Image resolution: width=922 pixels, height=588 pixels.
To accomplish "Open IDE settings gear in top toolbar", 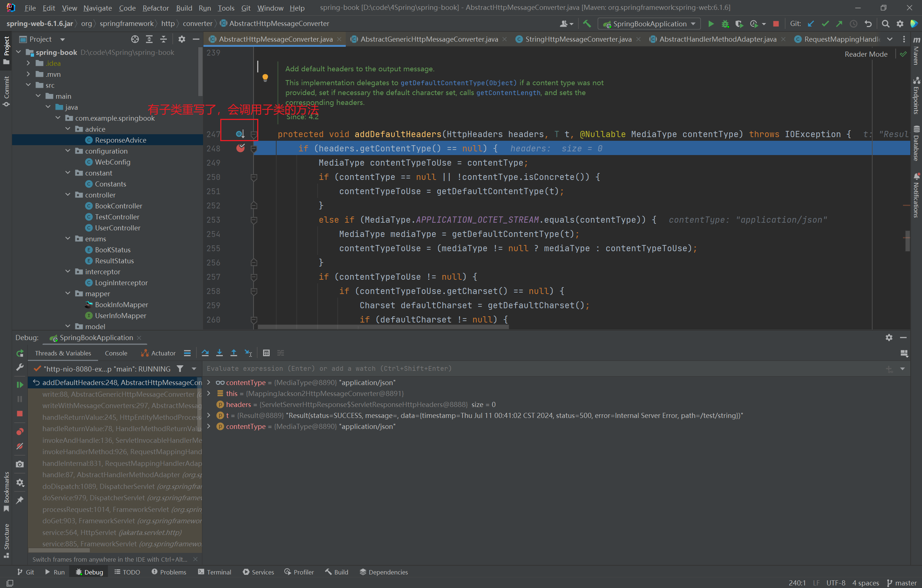I will click(900, 24).
